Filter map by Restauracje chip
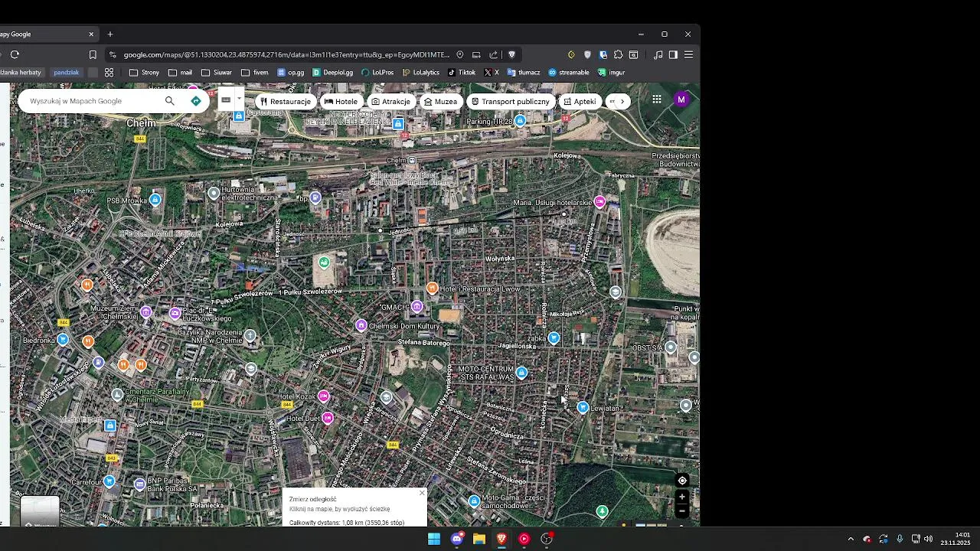 tap(285, 101)
